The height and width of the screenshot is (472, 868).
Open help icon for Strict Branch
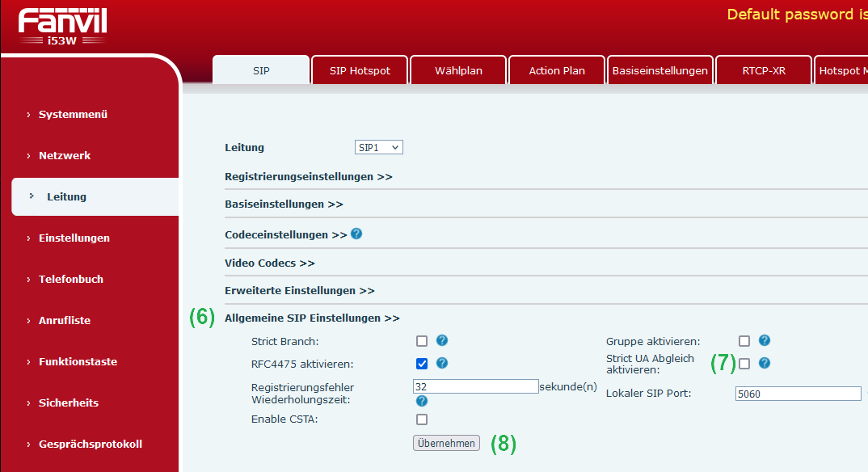442,340
